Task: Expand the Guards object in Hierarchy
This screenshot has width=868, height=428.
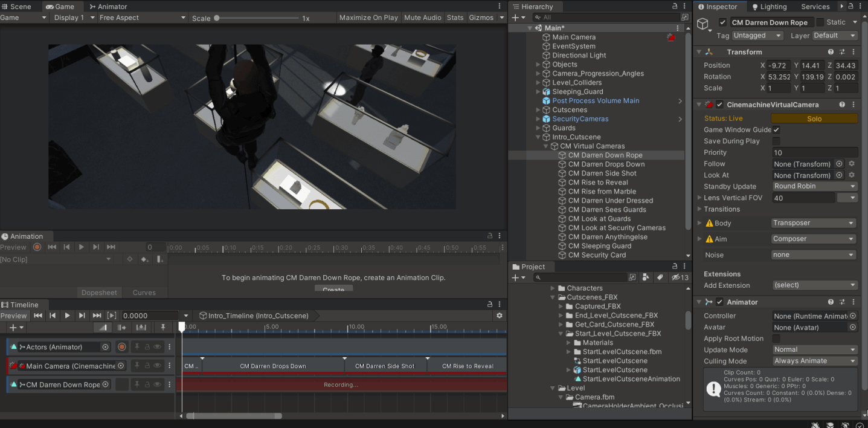Action: [x=538, y=128]
